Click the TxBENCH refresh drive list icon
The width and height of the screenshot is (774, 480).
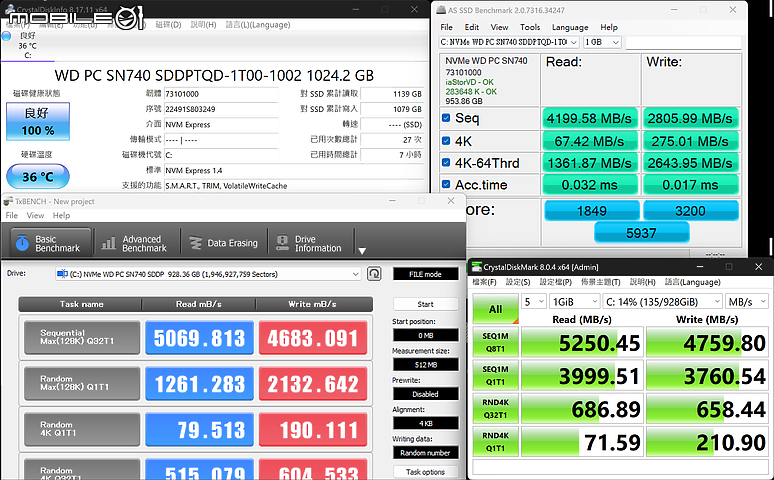pyautogui.click(x=374, y=274)
